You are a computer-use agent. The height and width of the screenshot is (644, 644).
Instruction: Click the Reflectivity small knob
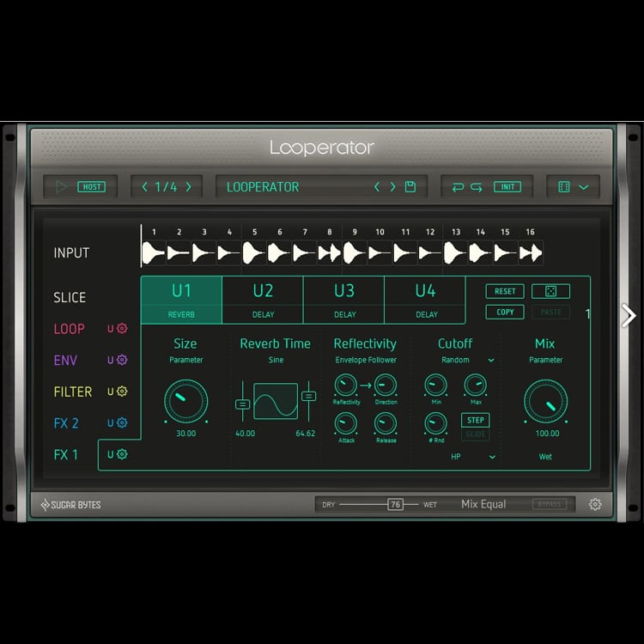click(346, 386)
